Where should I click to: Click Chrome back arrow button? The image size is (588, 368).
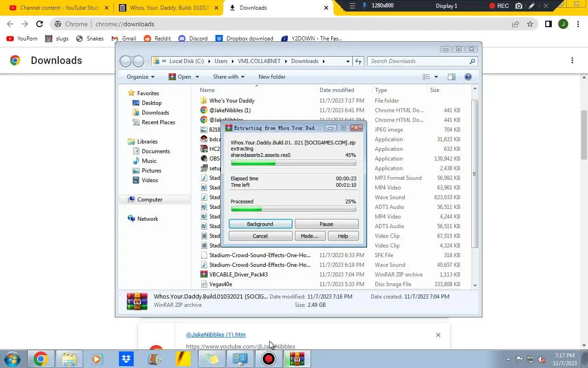click(10, 24)
